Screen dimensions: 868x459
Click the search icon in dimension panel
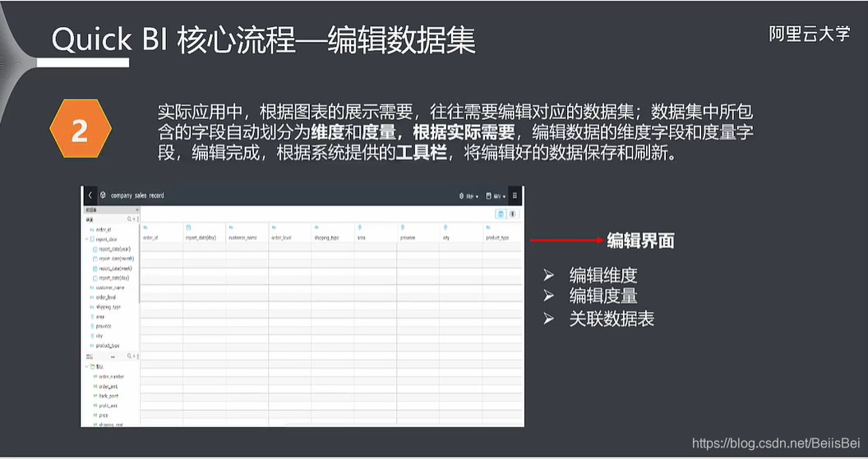[x=130, y=219]
